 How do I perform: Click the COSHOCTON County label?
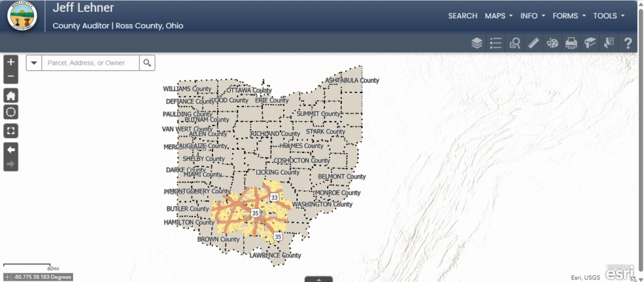[x=301, y=161]
